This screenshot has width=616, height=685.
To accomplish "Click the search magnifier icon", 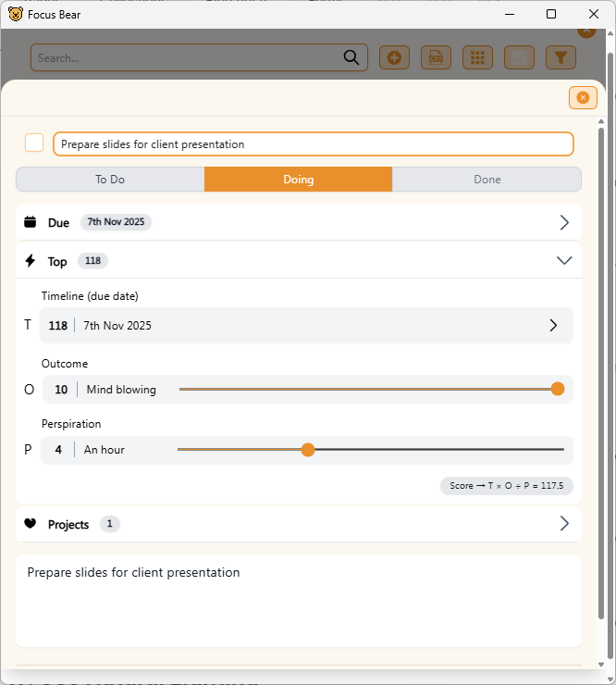I will 351,57.
